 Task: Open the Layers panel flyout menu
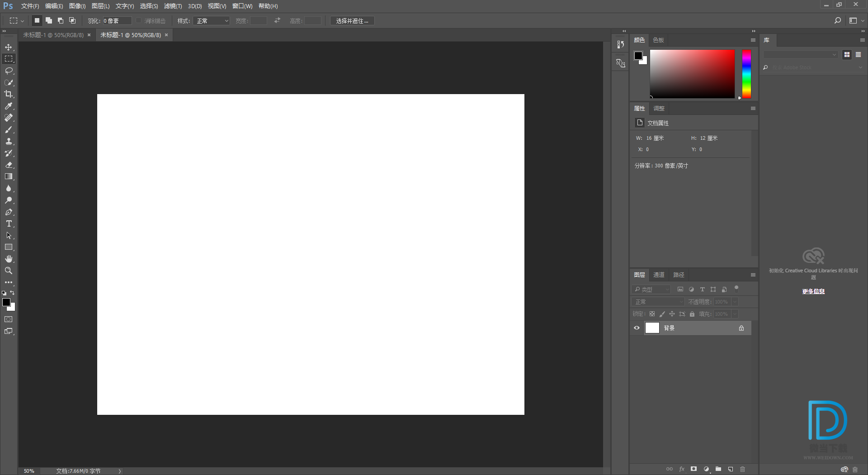[753, 275]
